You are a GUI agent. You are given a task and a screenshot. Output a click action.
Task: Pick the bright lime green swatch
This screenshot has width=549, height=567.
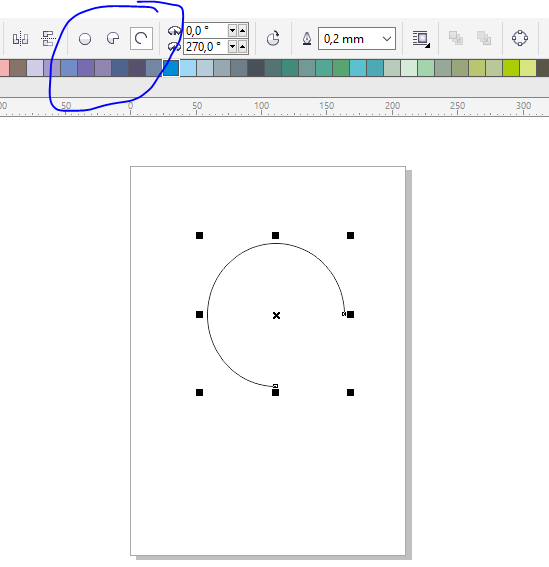511,68
